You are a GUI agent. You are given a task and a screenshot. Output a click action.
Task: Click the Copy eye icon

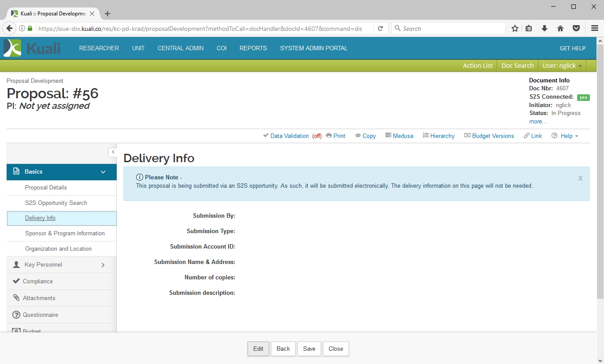point(358,136)
